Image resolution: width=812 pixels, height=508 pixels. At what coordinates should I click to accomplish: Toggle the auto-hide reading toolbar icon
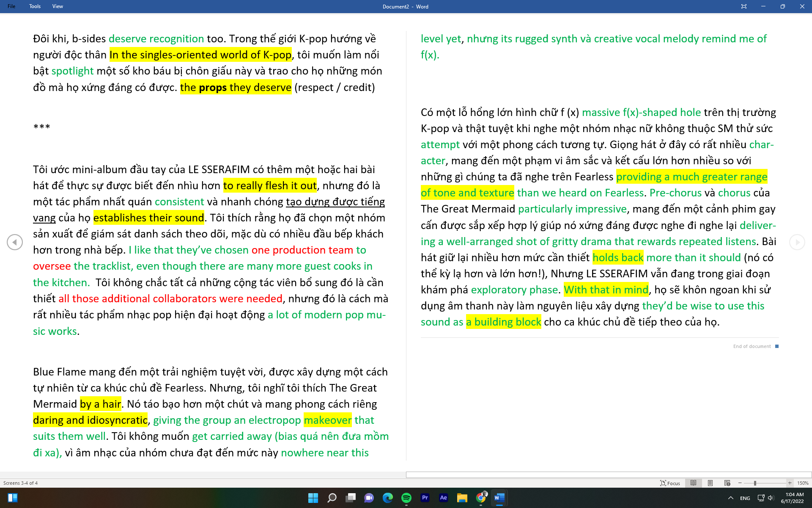point(744,6)
